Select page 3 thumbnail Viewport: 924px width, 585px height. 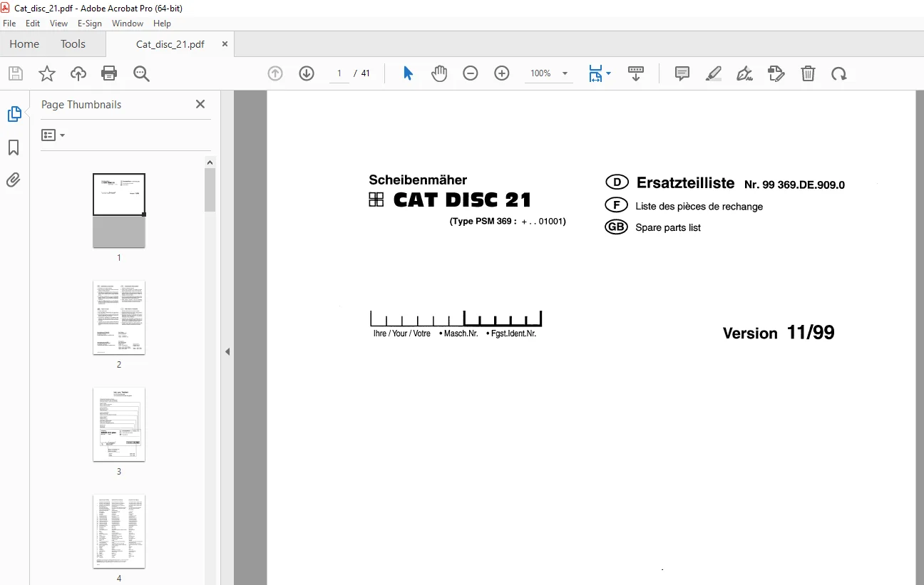coord(119,424)
